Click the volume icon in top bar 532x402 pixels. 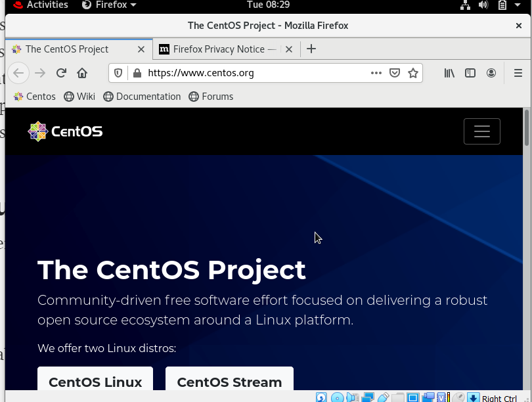tap(483, 5)
